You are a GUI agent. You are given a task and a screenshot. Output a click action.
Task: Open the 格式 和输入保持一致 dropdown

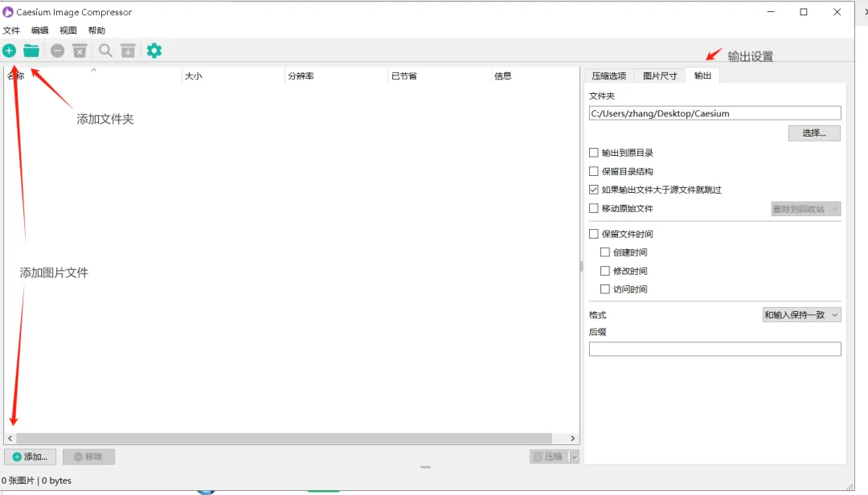[801, 315]
